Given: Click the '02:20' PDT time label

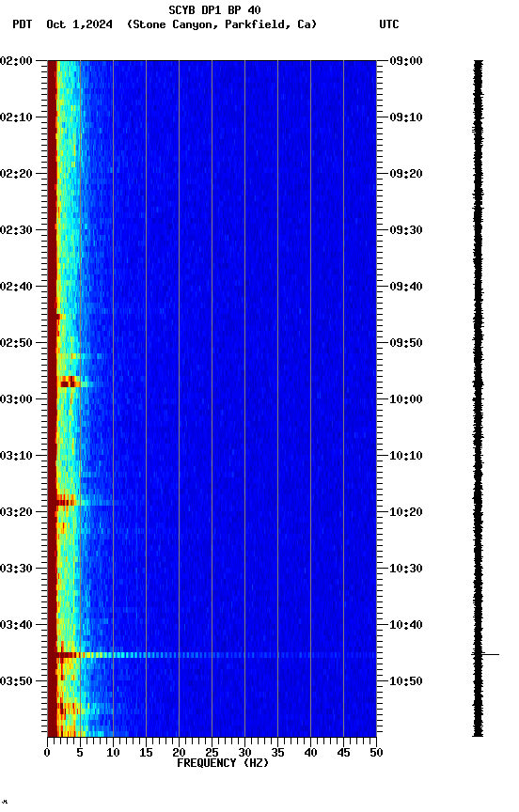Looking at the screenshot, I should (x=16, y=174).
